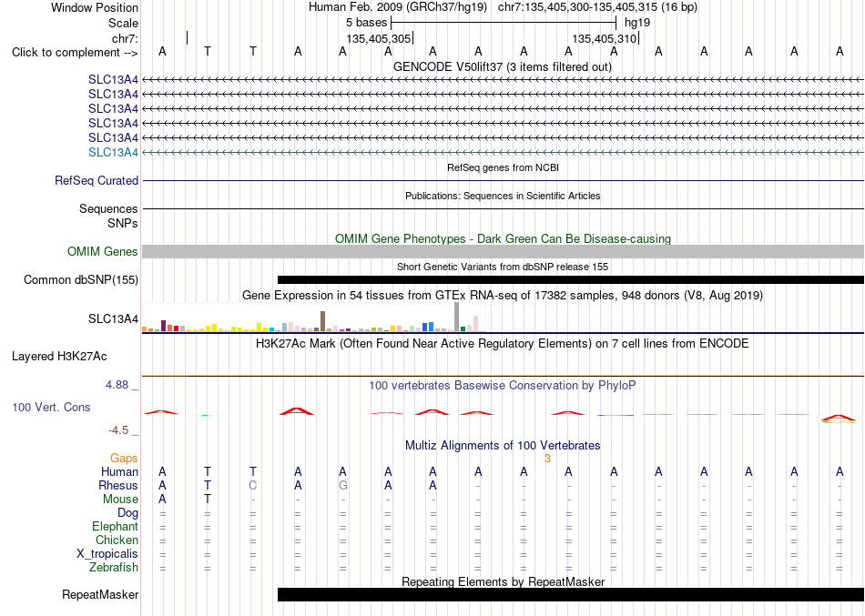Open 'RefSeq genes from NCBI' track title

503,167
